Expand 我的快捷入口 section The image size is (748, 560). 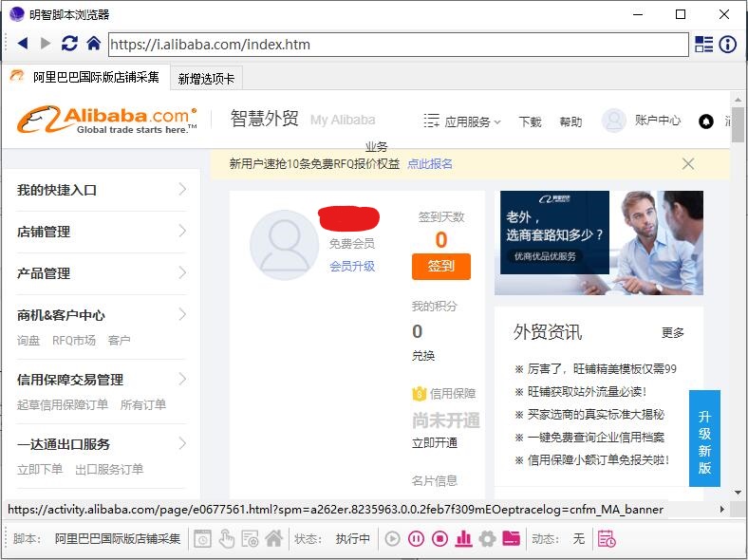pos(102,190)
